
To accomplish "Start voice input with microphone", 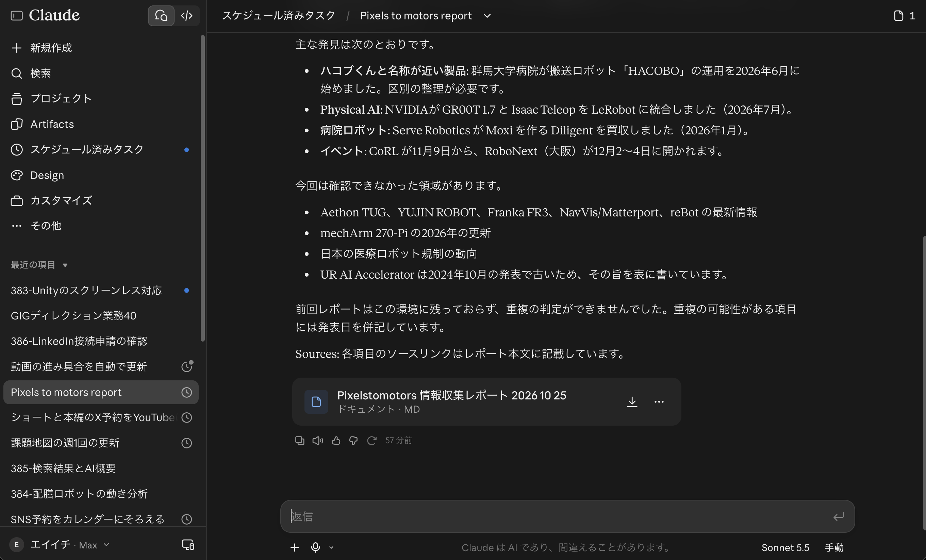I will (x=316, y=548).
